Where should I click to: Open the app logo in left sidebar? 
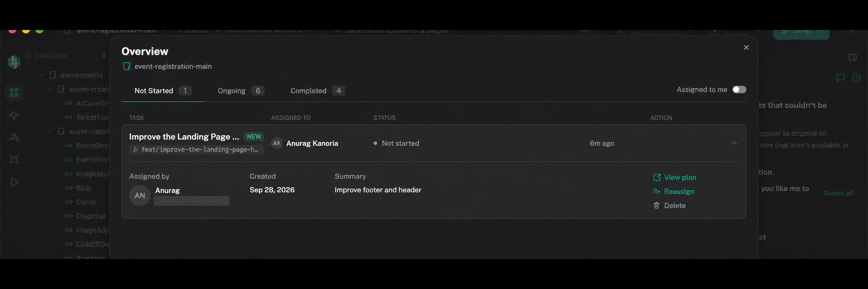[x=14, y=61]
